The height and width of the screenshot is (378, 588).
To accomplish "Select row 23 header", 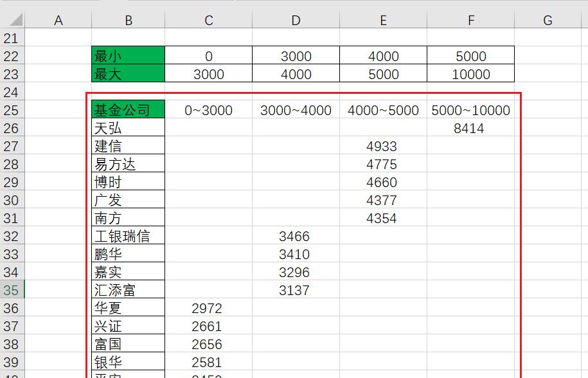I will click(x=12, y=73).
